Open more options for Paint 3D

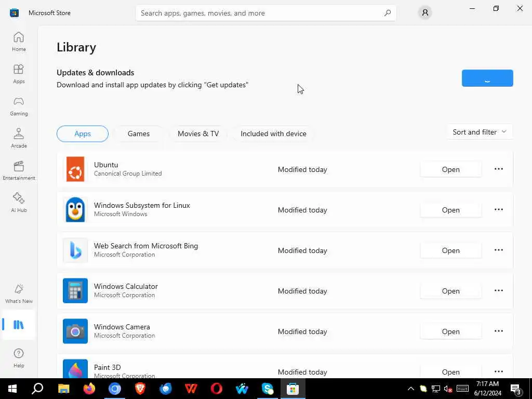(498, 371)
